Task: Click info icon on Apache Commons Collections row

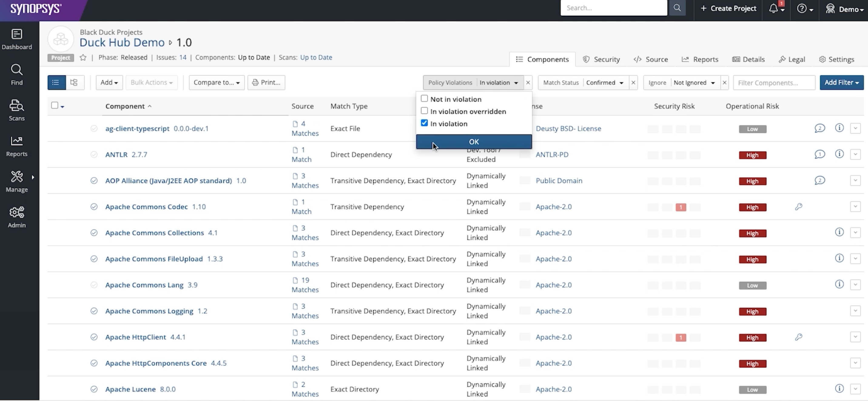Action: tap(839, 232)
